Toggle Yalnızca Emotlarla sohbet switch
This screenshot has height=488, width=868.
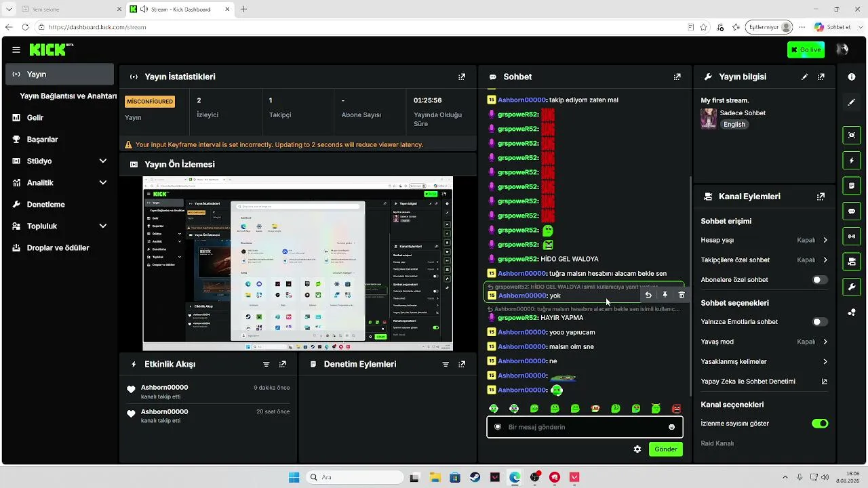pos(820,322)
